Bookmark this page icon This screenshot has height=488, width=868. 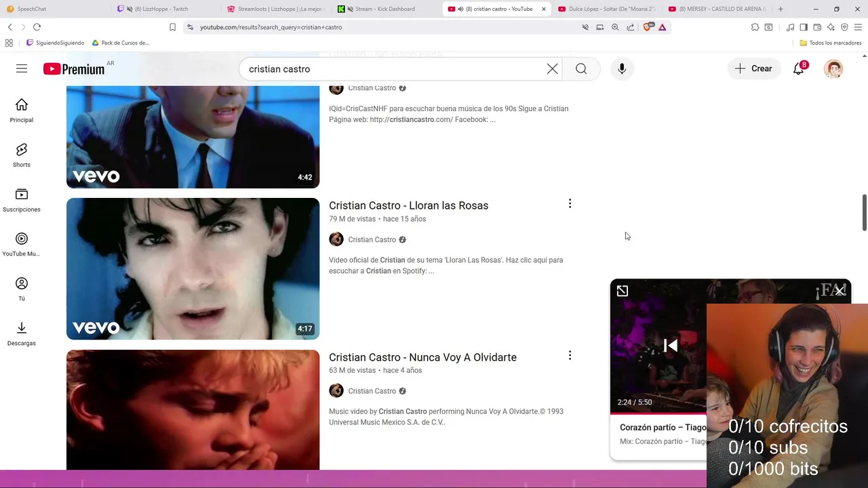tap(172, 27)
